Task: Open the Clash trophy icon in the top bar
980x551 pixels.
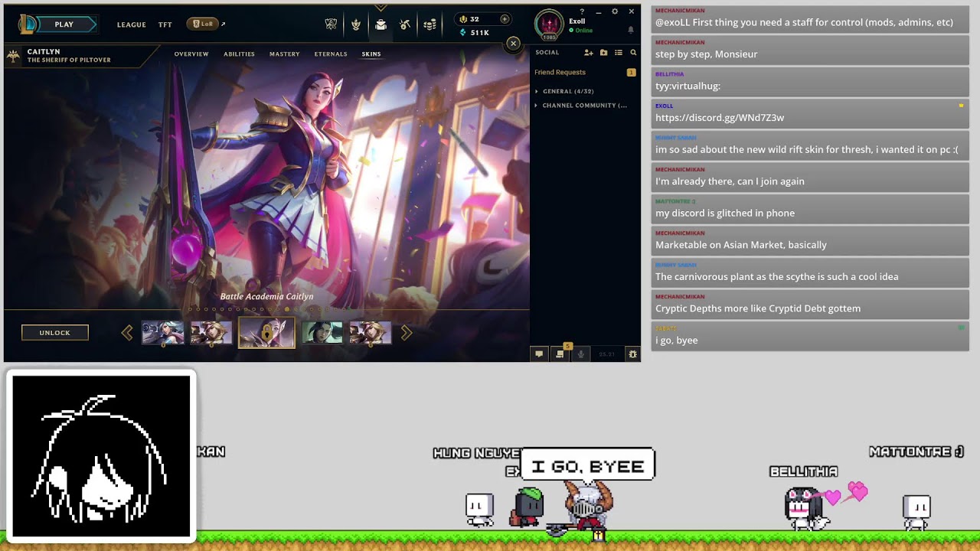Action: (331, 24)
